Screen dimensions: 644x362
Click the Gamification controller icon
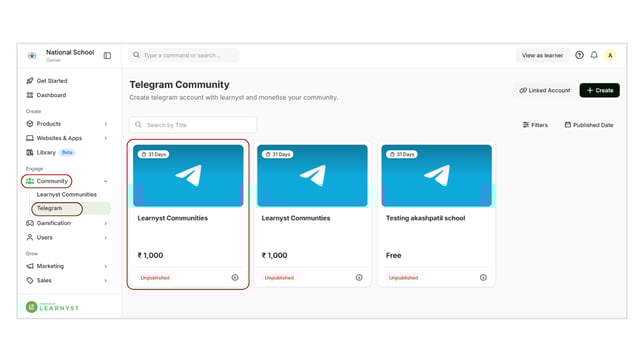[30, 223]
